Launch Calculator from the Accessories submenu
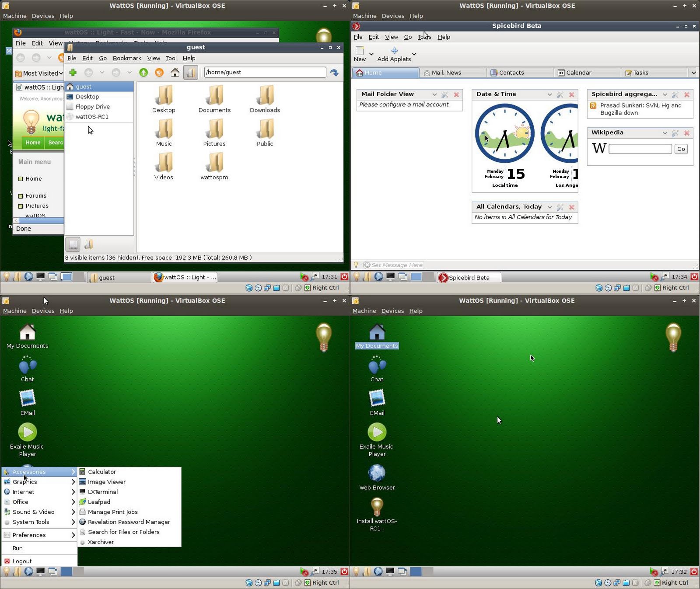The width and height of the screenshot is (700, 589). tap(102, 472)
